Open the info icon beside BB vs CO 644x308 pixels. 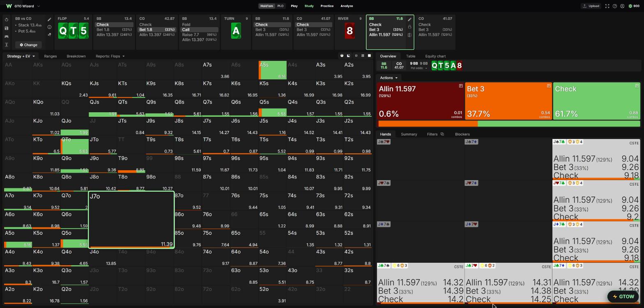(49, 27)
